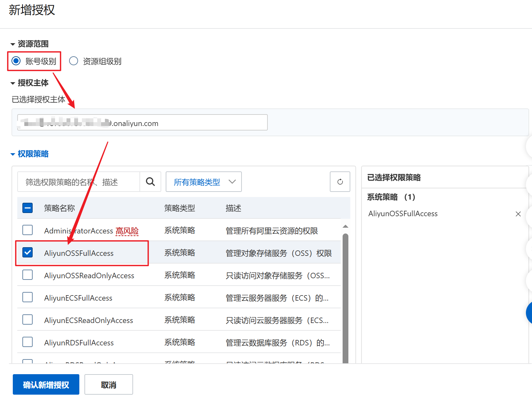The width and height of the screenshot is (532, 402).
Task: Click AliyunOSSFullAccess in selected policies panel
Action: 403,214
